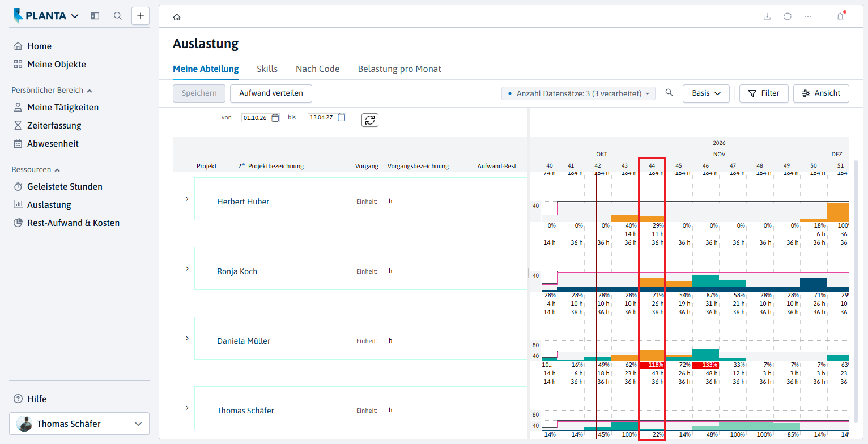Click the download icon in top bar

click(767, 16)
